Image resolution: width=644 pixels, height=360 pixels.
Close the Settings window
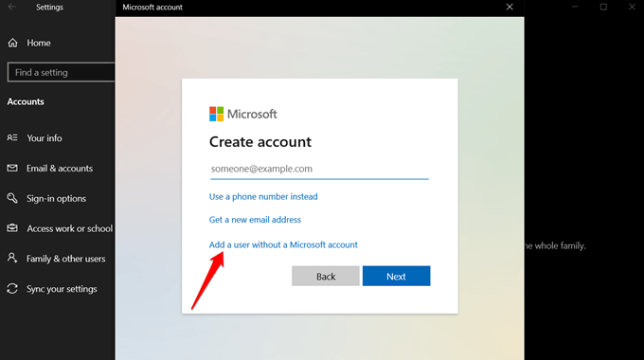coord(632,7)
